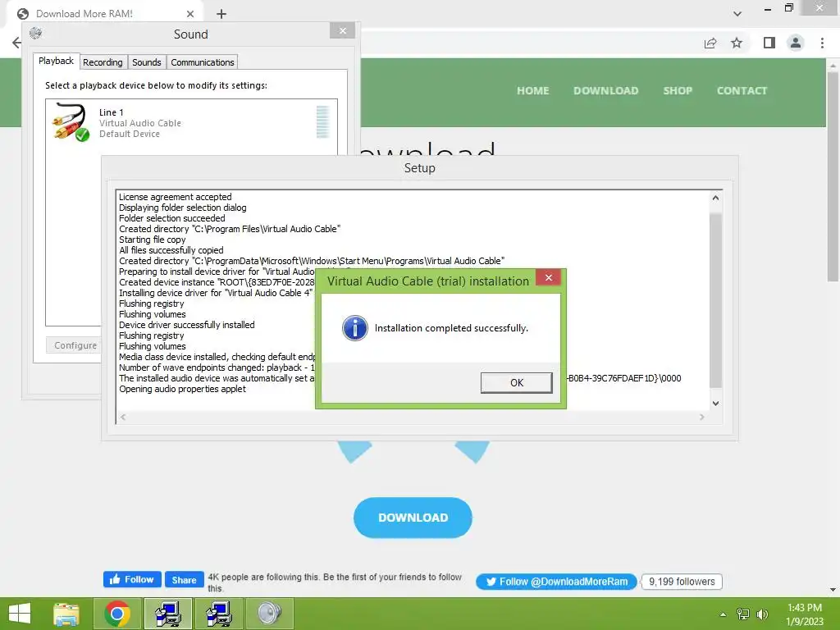This screenshot has width=840, height=630.
Task: Switch to Chrome in the taskbar
Action: pos(117,614)
